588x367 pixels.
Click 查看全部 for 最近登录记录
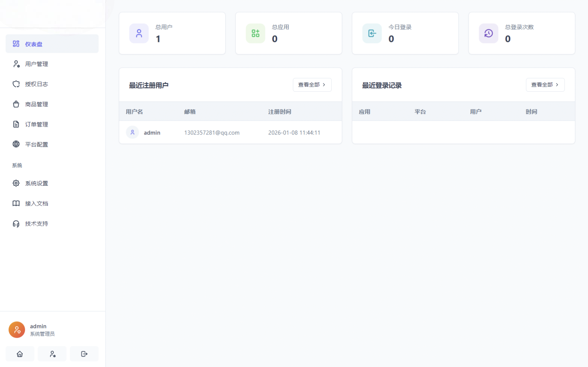(545, 85)
